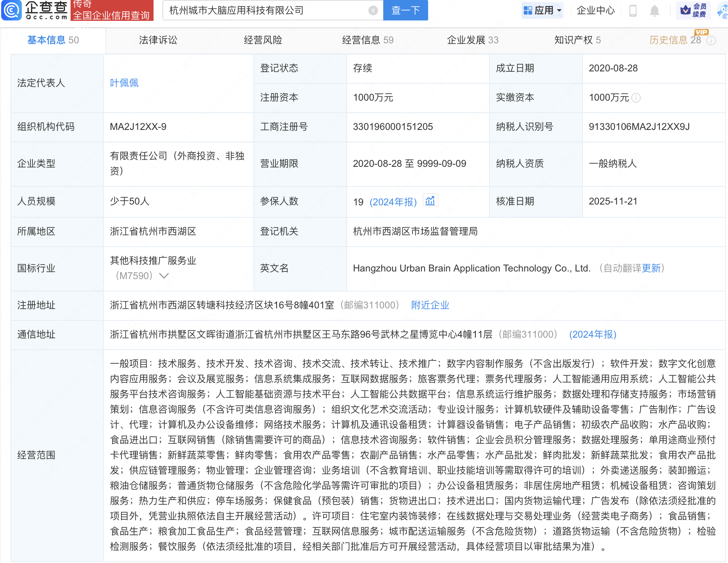Open the notification bell

click(x=654, y=10)
